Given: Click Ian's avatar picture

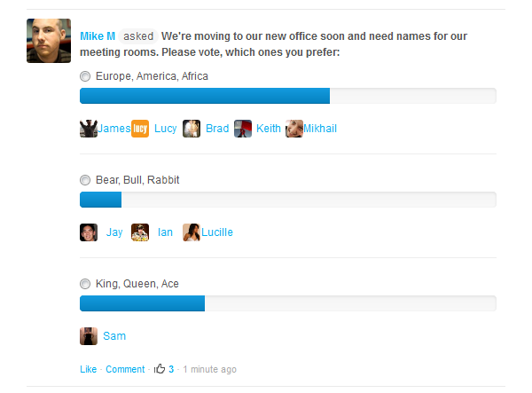Looking at the screenshot, I should point(140,232).
